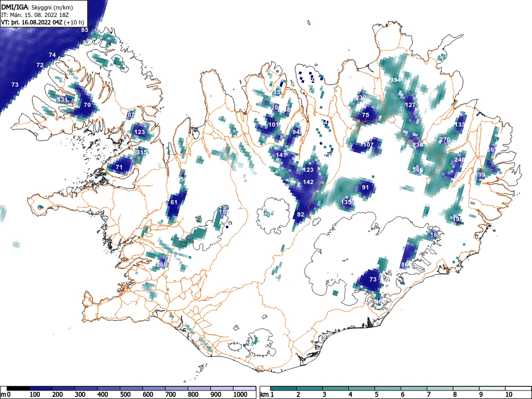Image resolution: width=532 pixels, height=399 pixels.
Task: Click the '91' value on the map
Action: [365, 187]
